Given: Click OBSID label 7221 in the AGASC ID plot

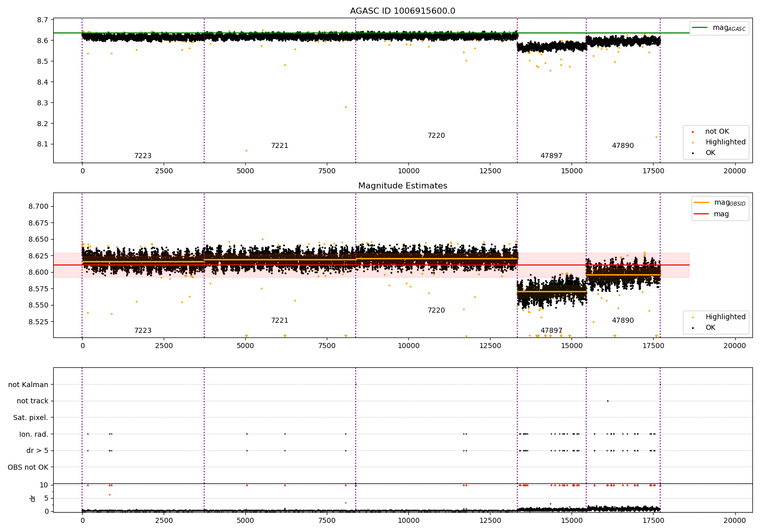Looking at the screenshot, I should coord(280,146).
